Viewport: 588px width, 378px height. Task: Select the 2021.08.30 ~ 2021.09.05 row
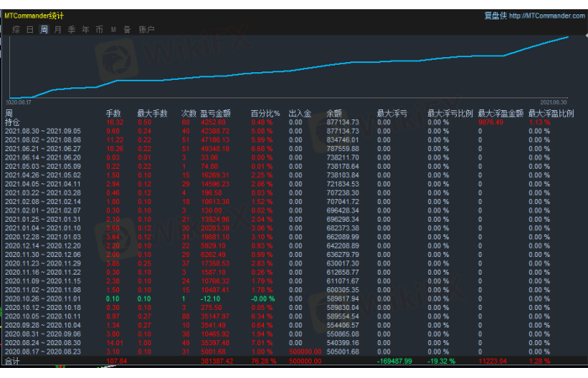[291, 131]
